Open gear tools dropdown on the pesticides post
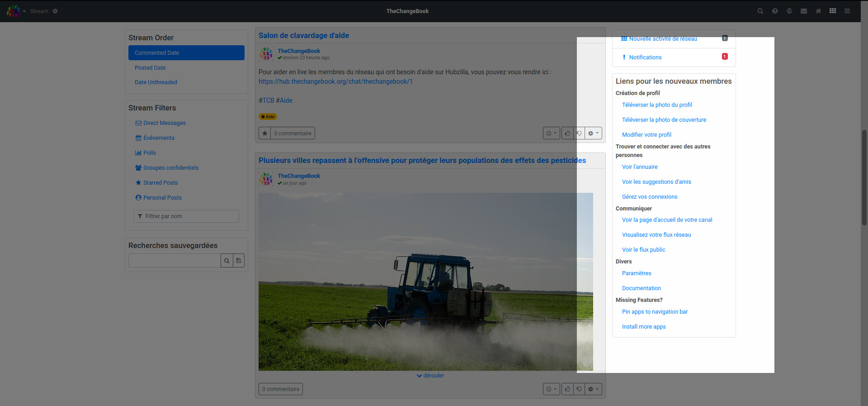The height and width of the screenshot is (406, 868). tap(593, 389)
